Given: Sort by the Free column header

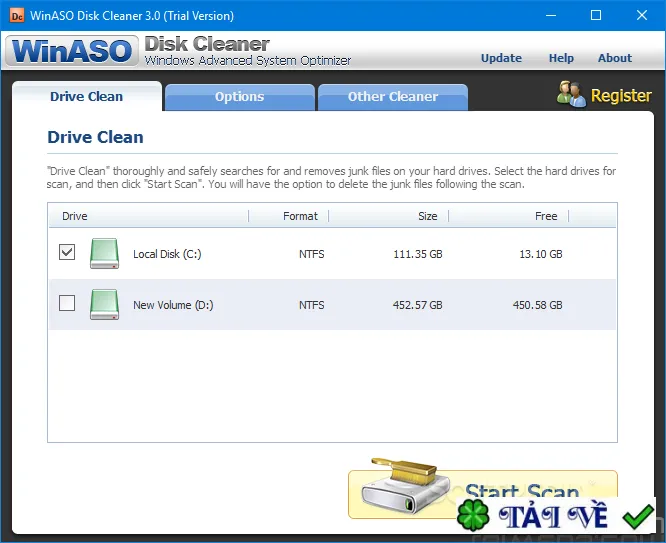Looking at the screenshot, I should pos(509,216).
